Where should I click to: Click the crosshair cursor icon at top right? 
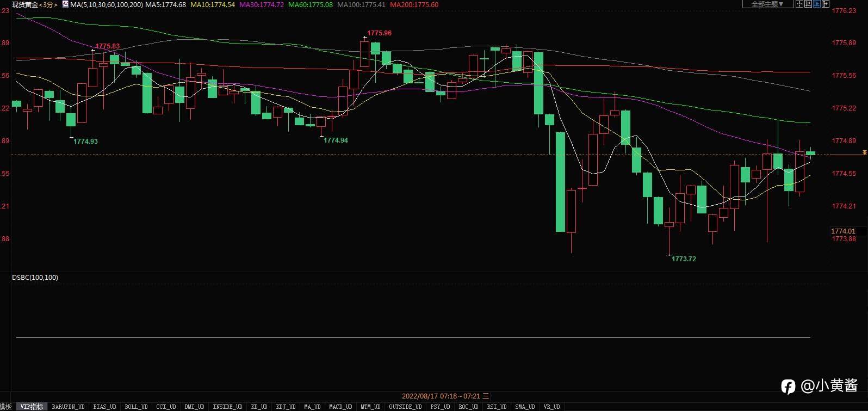tap(799, 4)
